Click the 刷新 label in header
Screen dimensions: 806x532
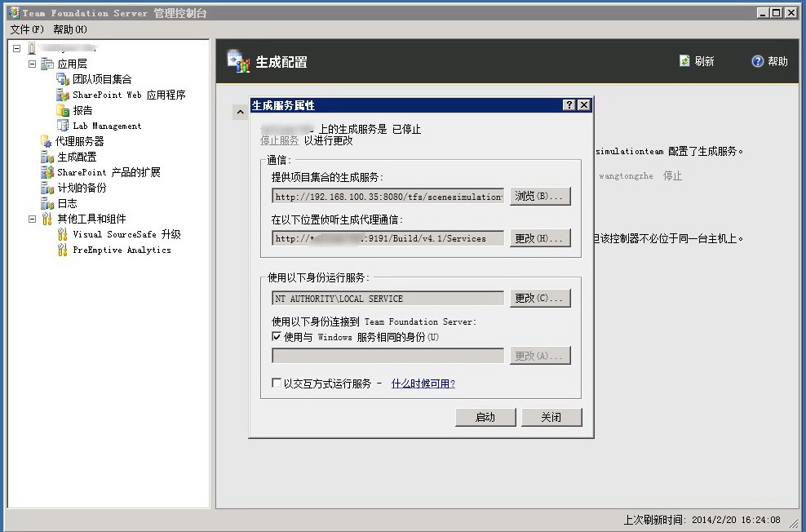pos(704,61)
